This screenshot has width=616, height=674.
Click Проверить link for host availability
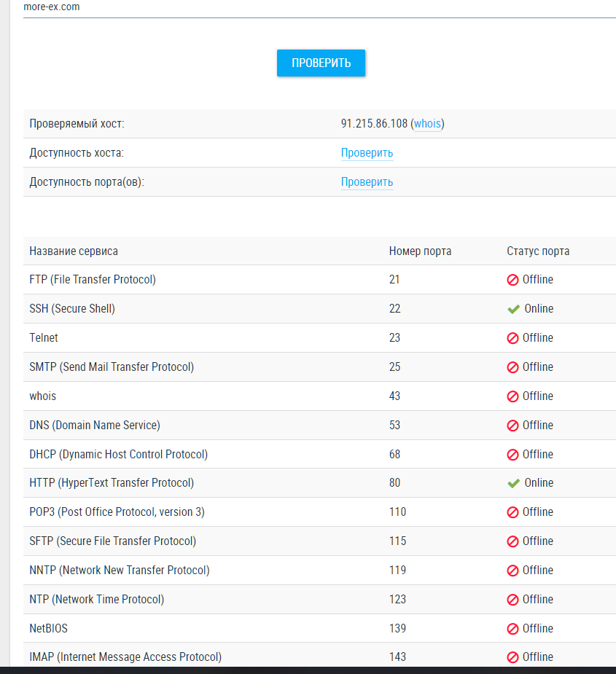367,153
